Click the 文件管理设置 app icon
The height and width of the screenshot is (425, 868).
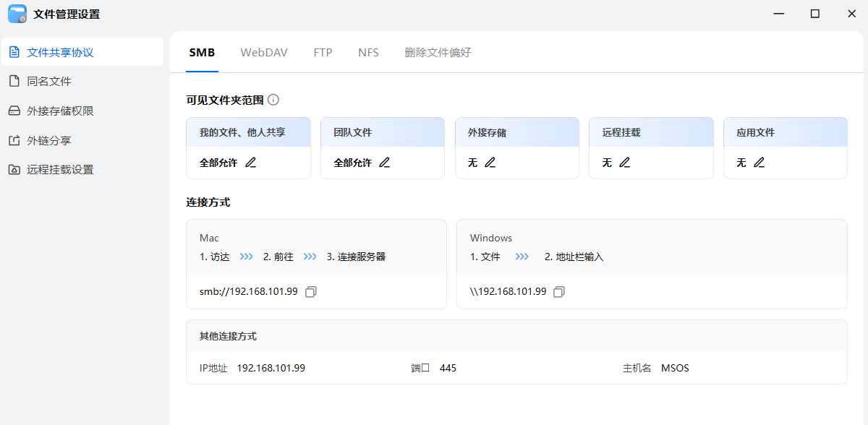point(17,14)
